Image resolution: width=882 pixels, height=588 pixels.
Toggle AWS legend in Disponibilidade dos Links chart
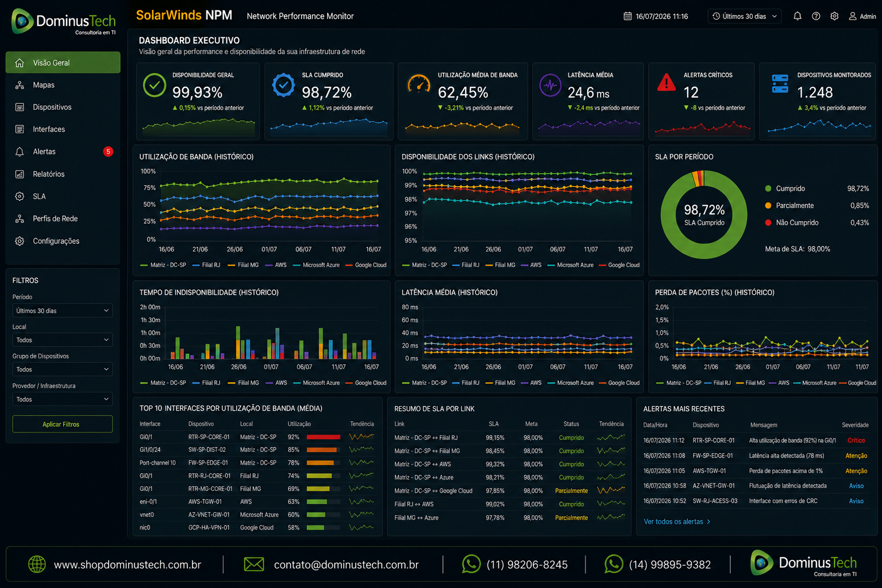point(531,265)
